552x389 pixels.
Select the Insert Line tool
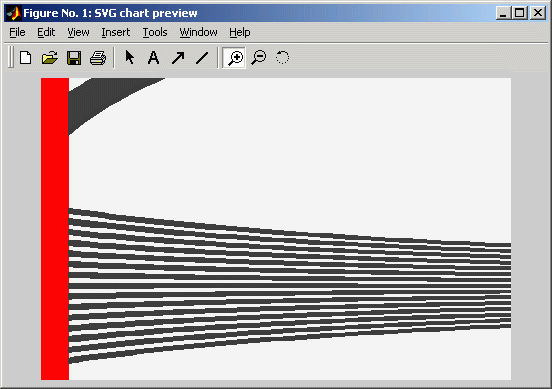coord(202,58)
